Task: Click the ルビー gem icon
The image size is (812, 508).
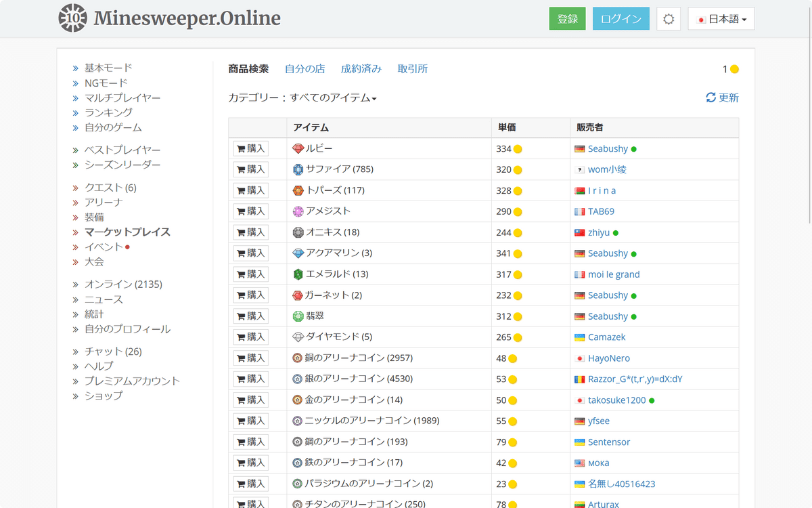Action: point(298,148)
